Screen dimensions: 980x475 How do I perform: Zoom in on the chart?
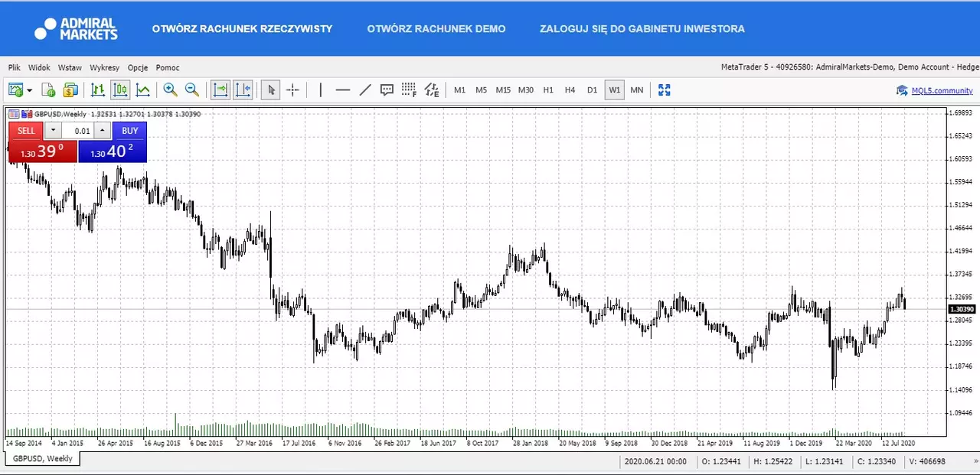[170, 89]
